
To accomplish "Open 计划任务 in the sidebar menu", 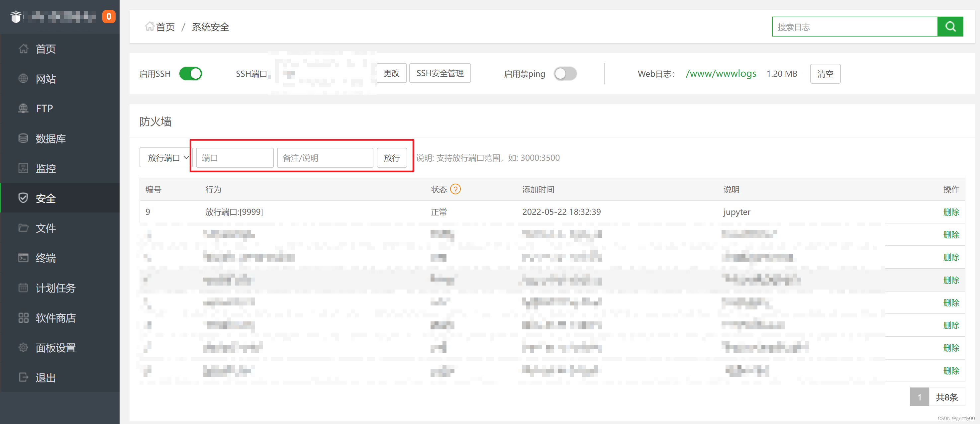I will click(55, 288).
